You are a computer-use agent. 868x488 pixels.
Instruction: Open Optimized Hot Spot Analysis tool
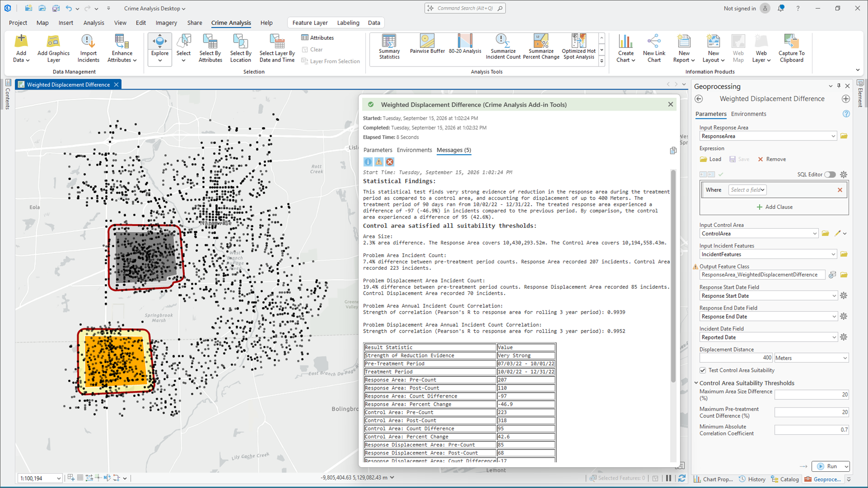tap(579, 47)
